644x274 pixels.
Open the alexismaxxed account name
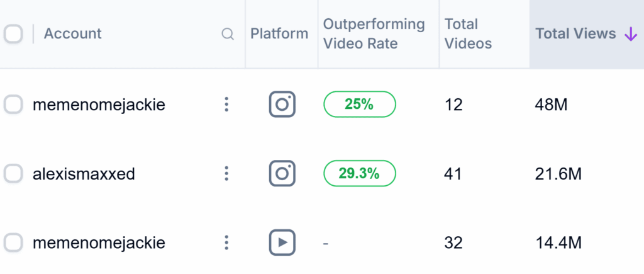(x=84, y=174)
